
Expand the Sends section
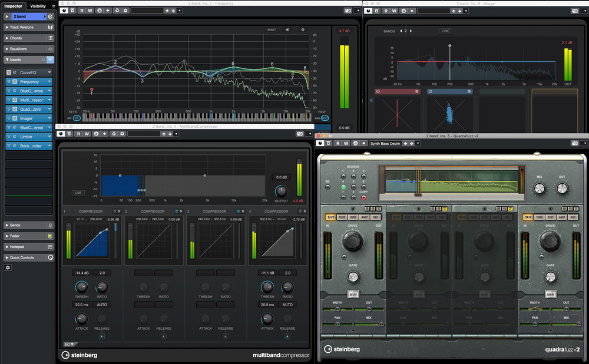[x=29, y=225]
